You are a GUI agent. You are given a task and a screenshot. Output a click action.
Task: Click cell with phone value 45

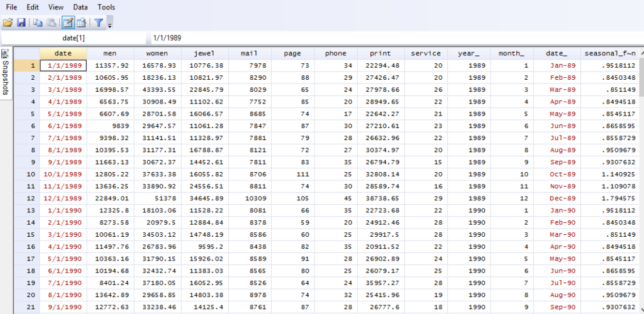336,198
